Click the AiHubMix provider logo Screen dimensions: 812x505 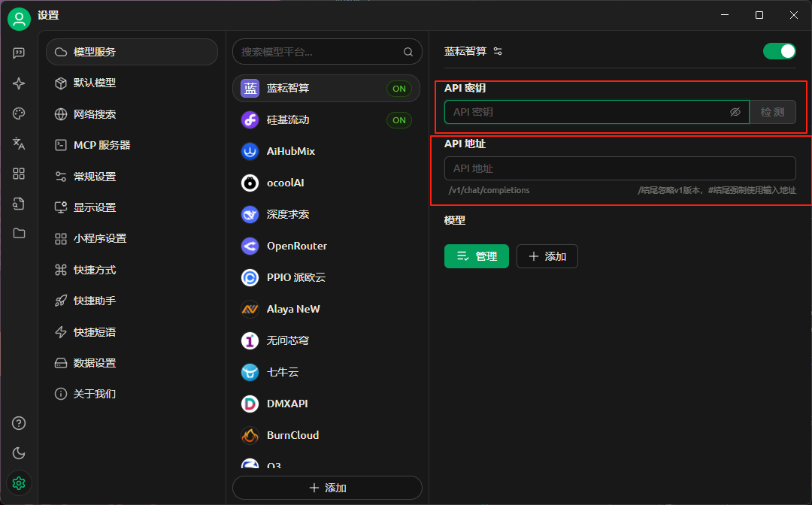pos(250,152)
